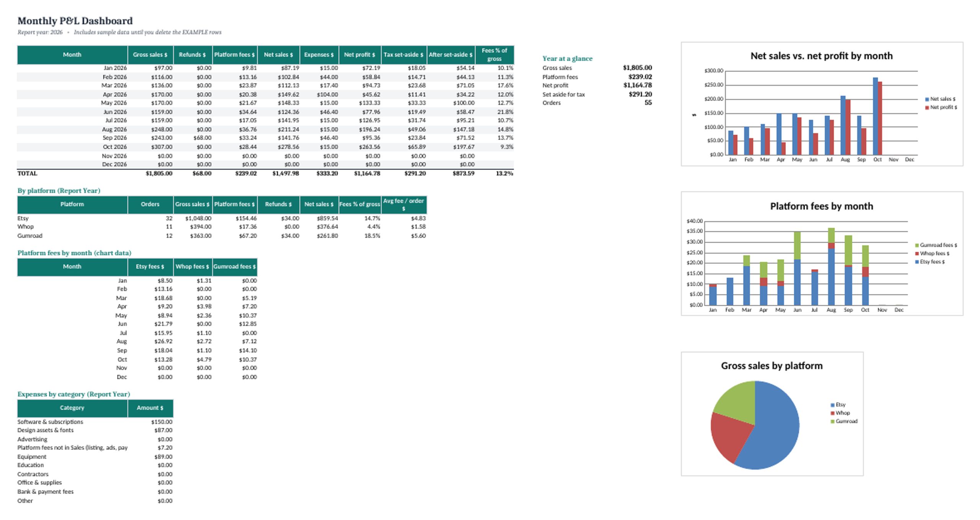Click the Gumroad row label in platform table
This screenshot has height=520, width=980.
pos(30,236)
